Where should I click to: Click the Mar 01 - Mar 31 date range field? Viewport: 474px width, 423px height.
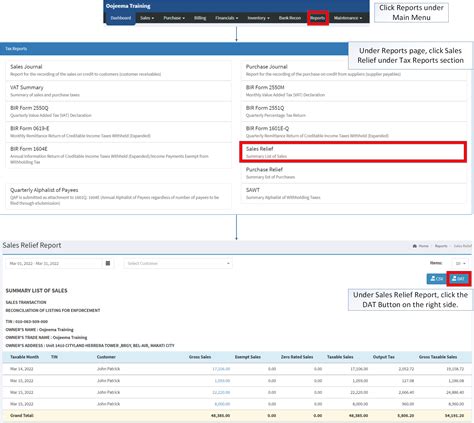[x=54, y=263]
